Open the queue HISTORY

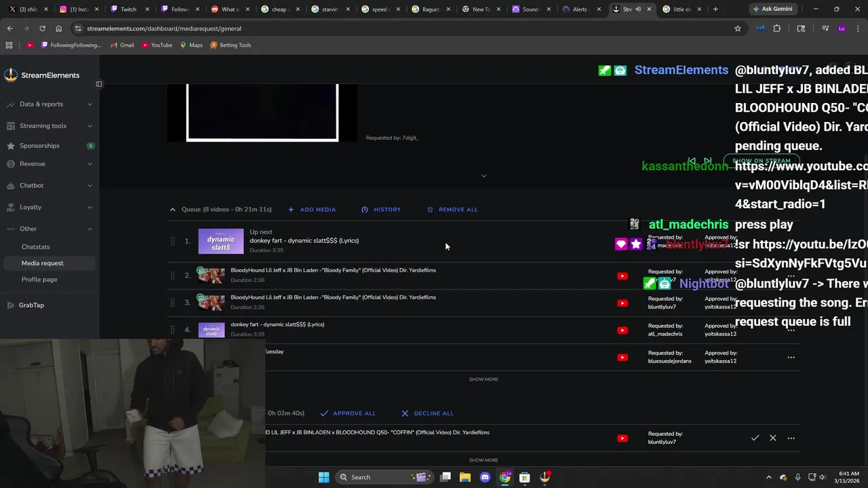pos(381,209)
